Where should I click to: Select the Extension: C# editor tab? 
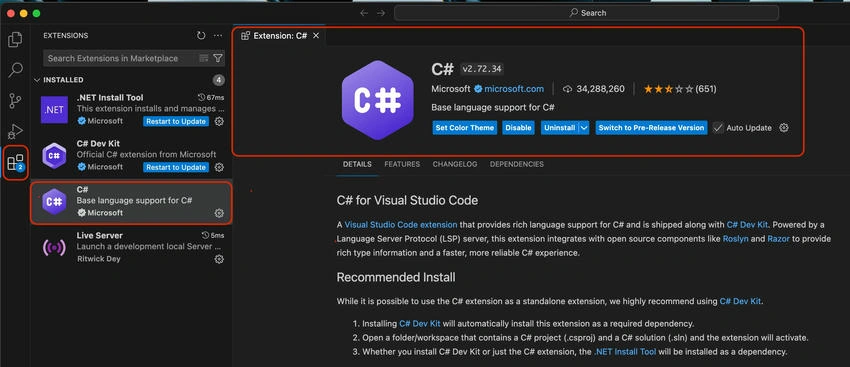tap(280, 36)
